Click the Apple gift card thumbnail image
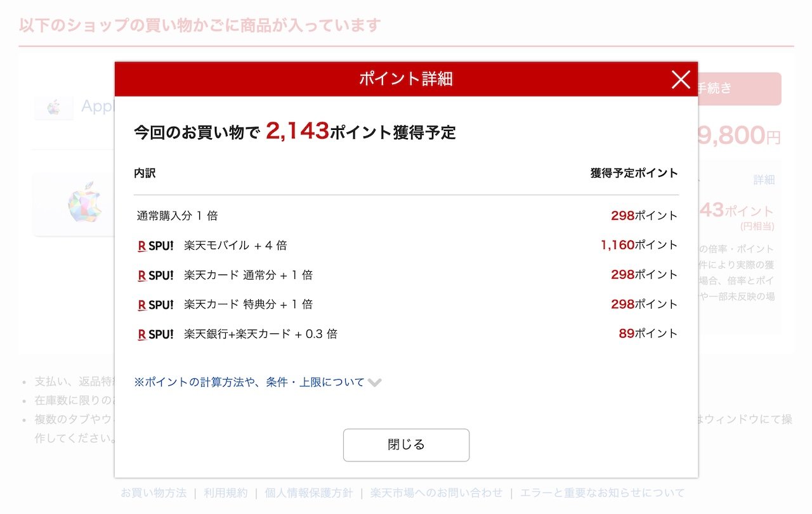The width and height of the screenshot is (812, 514). (74, 204)
